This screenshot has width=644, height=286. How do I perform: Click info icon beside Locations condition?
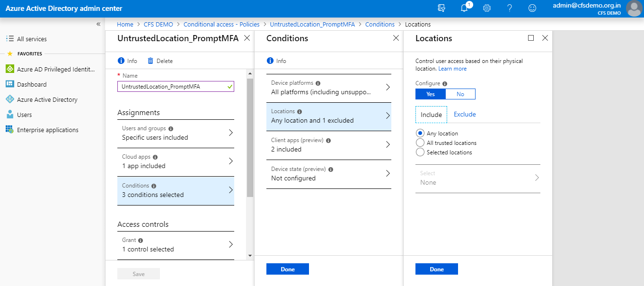300,112
